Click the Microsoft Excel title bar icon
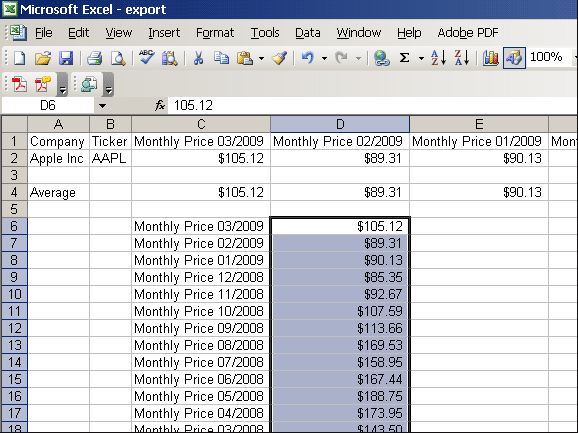 pos(10,9)
